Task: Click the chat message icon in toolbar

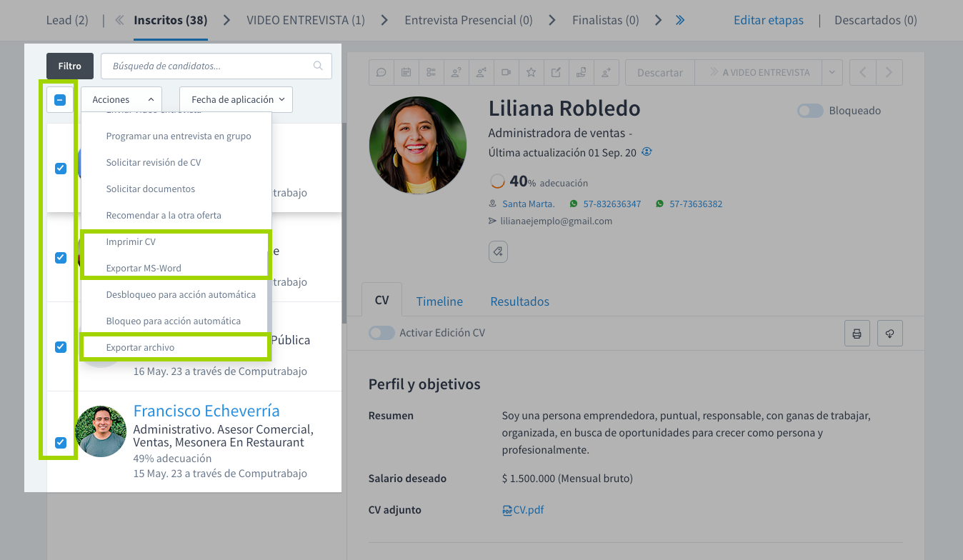Action: tap(381, 72)
